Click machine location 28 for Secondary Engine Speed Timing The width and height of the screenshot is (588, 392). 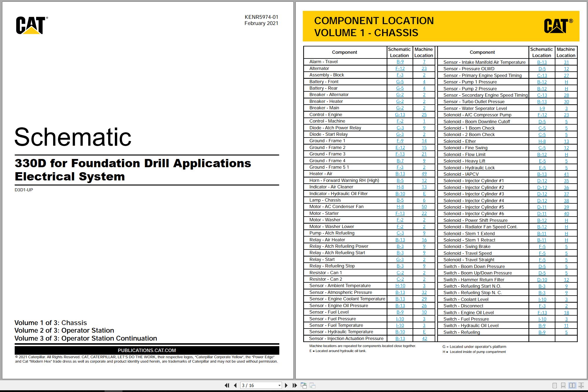(x=566, y=95)
